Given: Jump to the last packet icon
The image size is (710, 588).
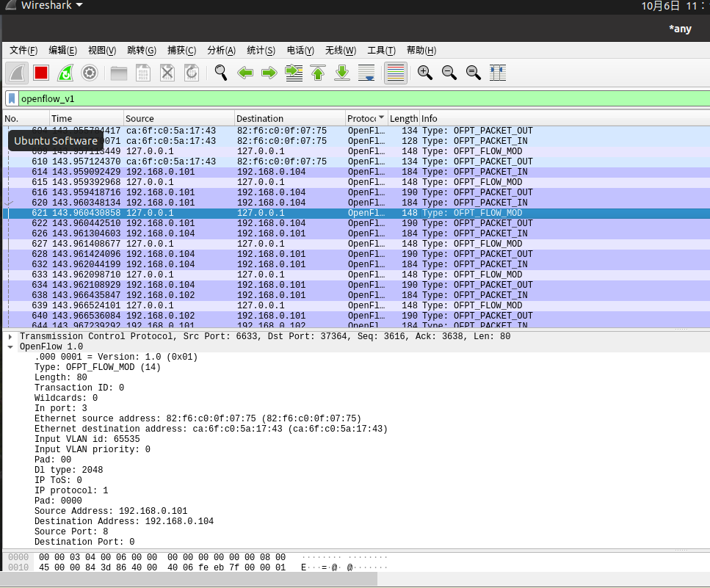Looking at the screenshot, I should [342, 73].
